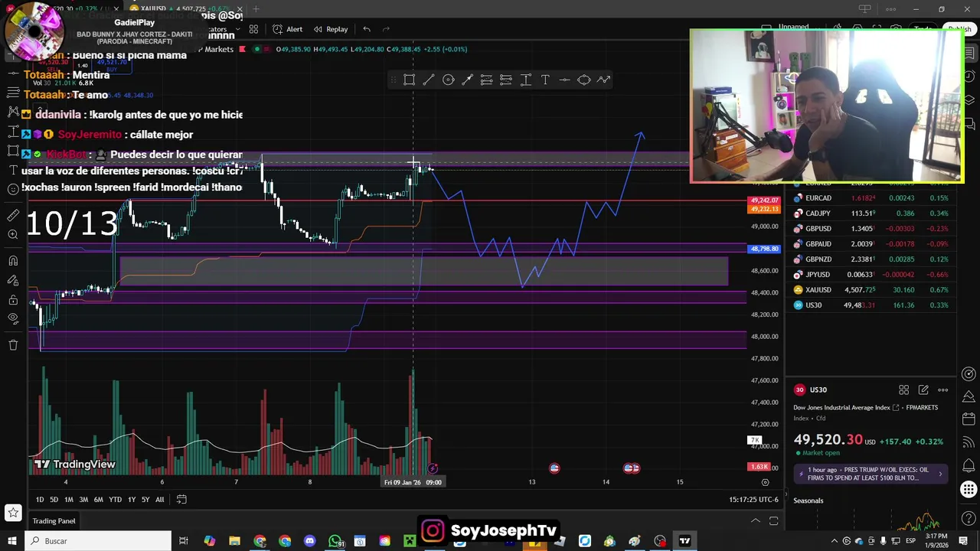This screenshot has height=551, width=980.
Task: Click the 48,798.80 price label on the axis
Action: coord(764,249)
